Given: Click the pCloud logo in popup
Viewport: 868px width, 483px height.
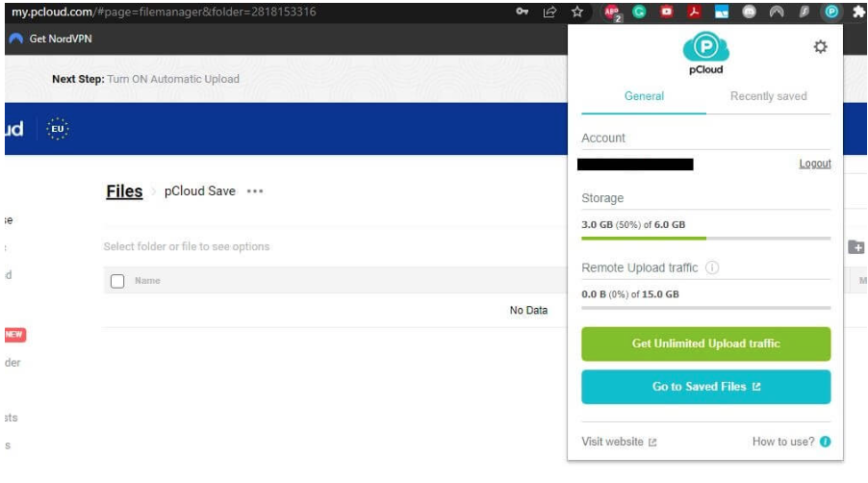Looking at the screenshot, I should pyautogui.click(x=705, y=53).
